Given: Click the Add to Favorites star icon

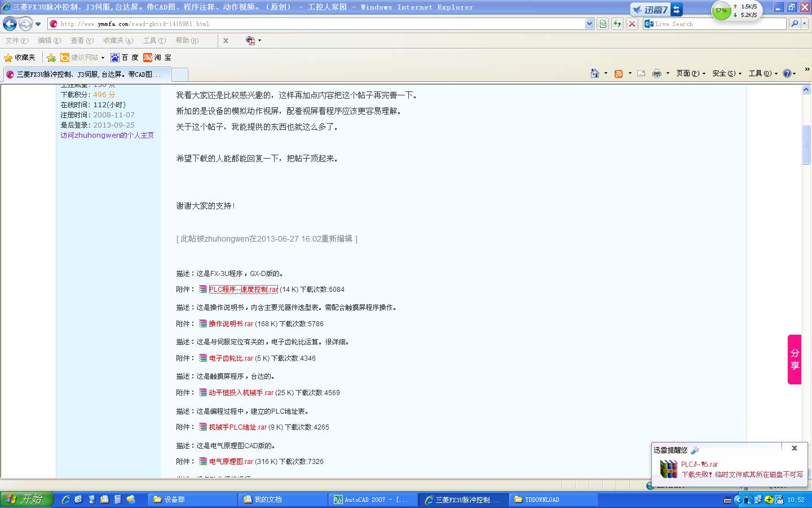Looking at the screenshot, I should [x=51, y=58].
